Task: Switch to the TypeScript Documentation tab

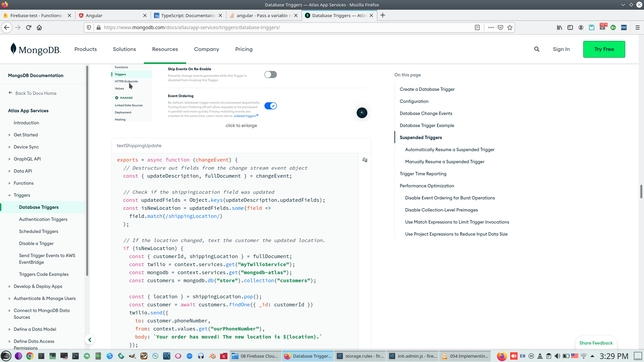Action: 188,15
